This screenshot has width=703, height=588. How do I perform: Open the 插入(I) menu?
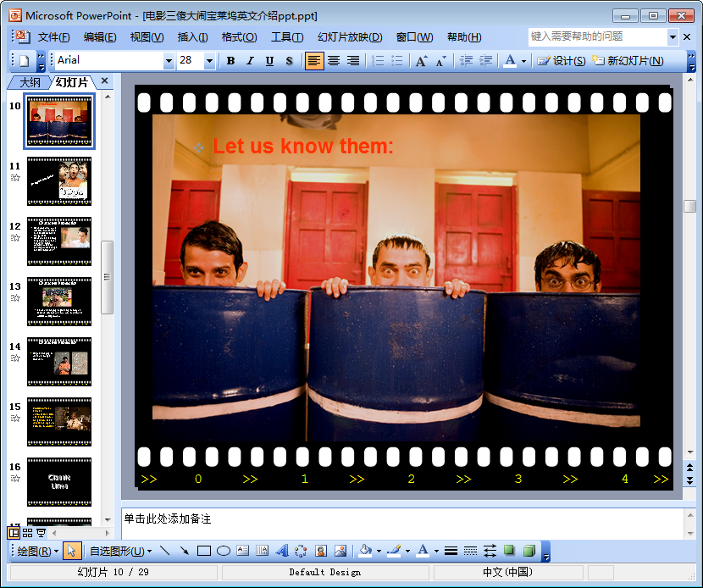coord(192,36)
